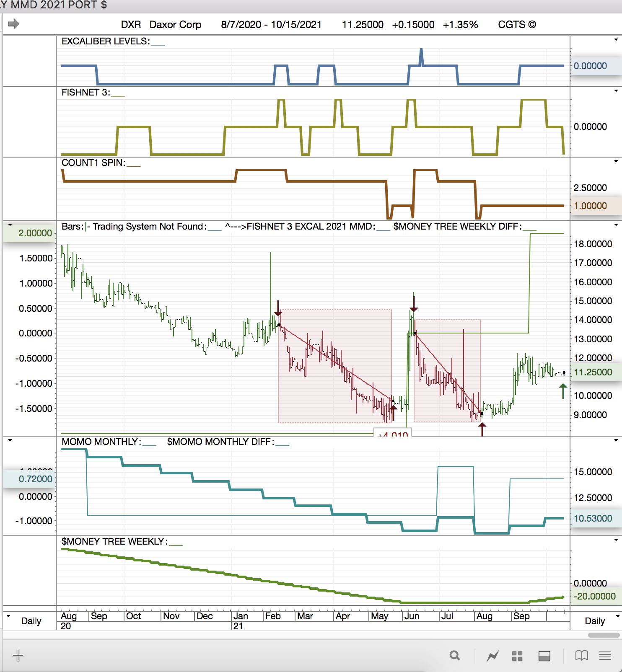Open dropdown arrow of Fishnet 3 pane
Screen dimensions: 622x672
(616, 91)
